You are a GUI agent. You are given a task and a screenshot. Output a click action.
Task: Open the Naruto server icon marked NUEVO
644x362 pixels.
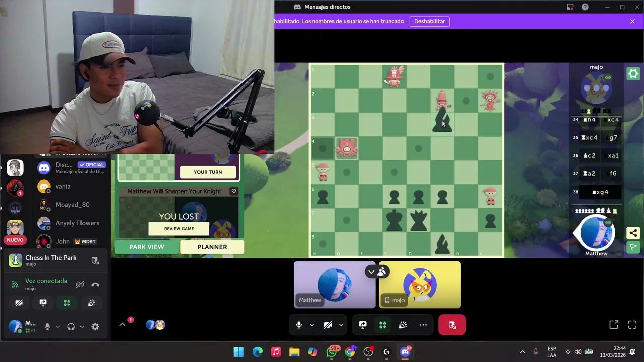(15, 229)
